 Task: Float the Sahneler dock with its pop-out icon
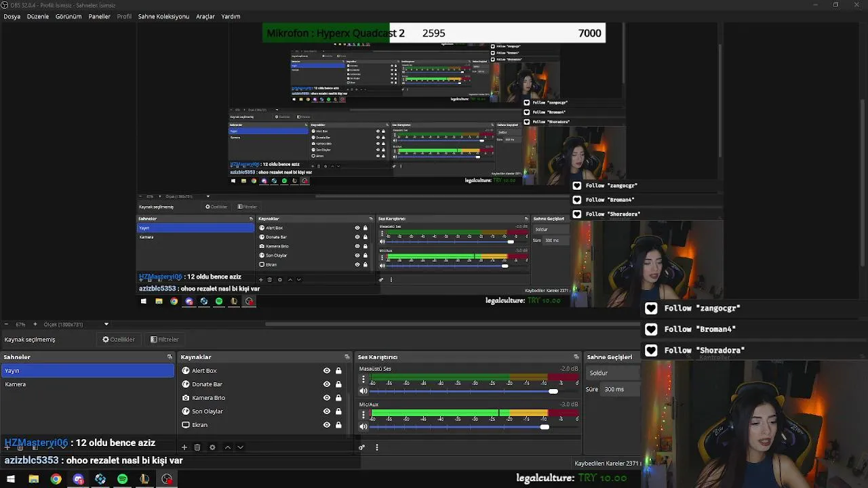170,357
